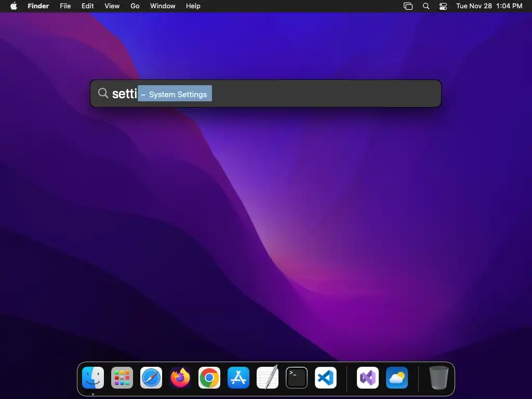Launch Terminal from the Dock

(297, 378)
